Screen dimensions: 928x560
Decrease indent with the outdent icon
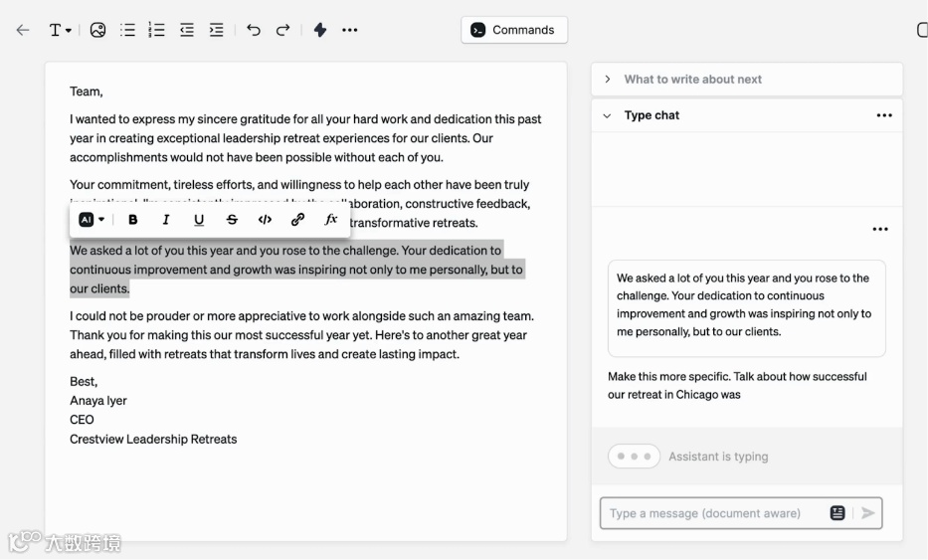click(186, 30)
